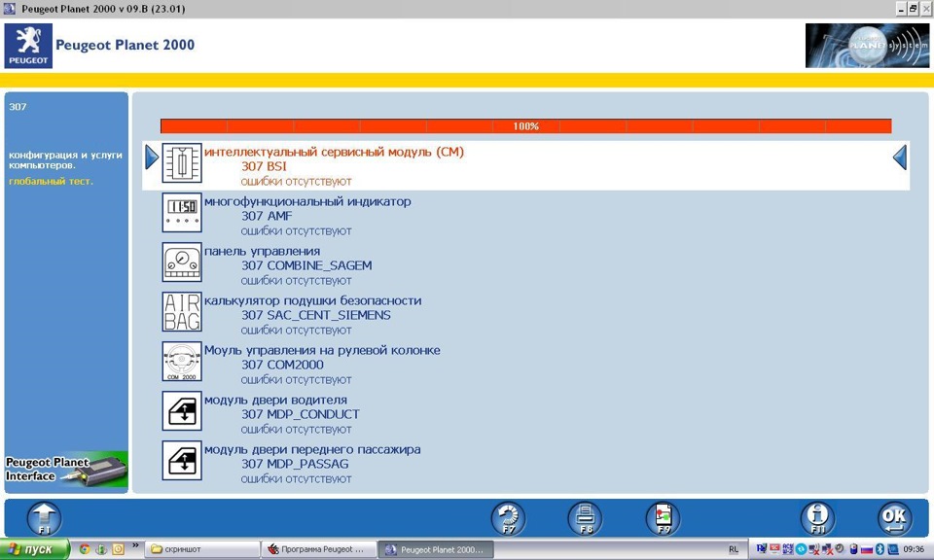Click the instrument panel gauge icon
The height and width of the screenshot is (560, 934).
coord(182,262)
